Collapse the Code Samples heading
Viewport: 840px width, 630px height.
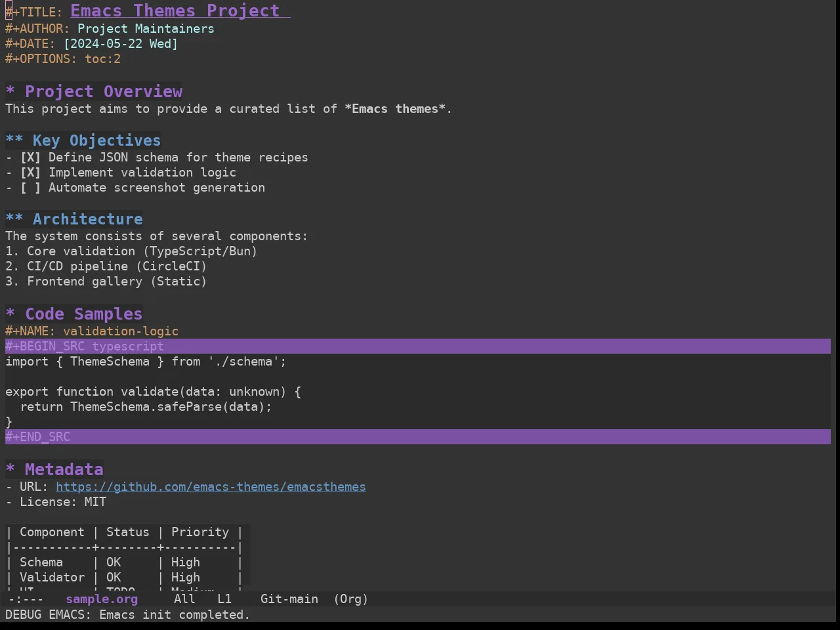[73, 314]
